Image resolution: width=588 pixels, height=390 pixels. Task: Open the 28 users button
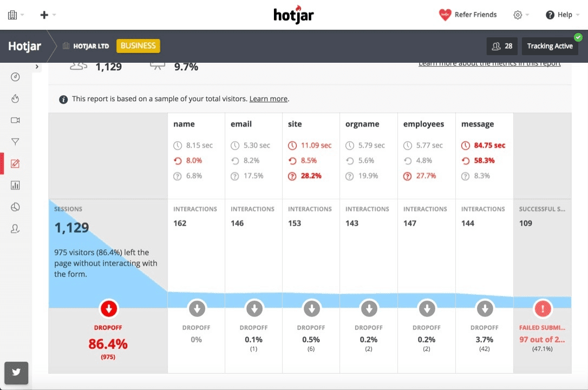pyautogui.click(x=502, y=46)
